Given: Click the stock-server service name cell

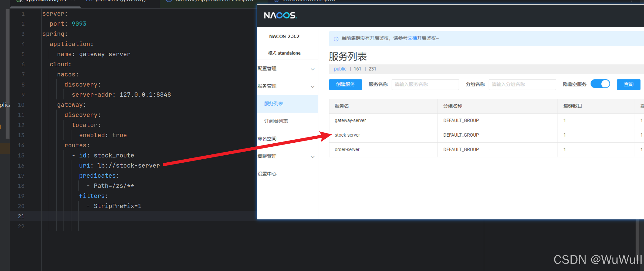Looking at the screenshot, I should (x=347, y=135).
